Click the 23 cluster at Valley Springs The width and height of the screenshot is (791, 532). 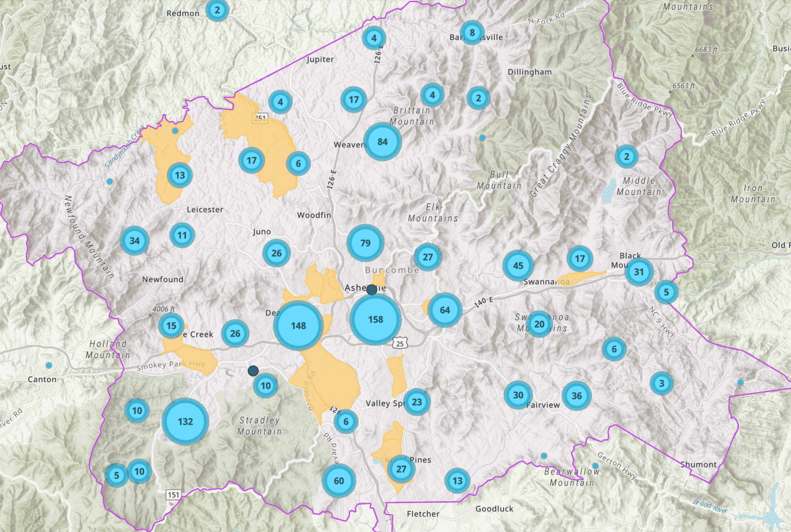click(417, 402)
